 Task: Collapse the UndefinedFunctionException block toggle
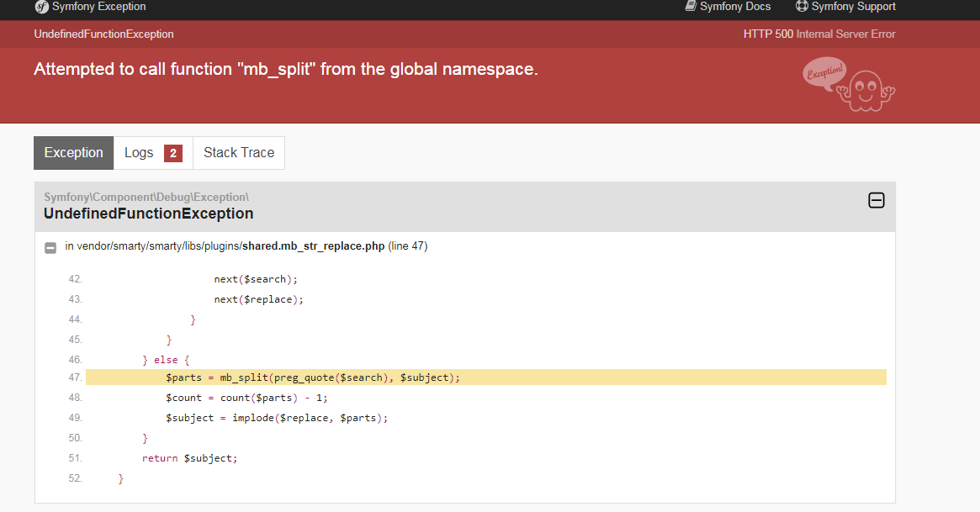pyautogui.click(x=877, y=200)
